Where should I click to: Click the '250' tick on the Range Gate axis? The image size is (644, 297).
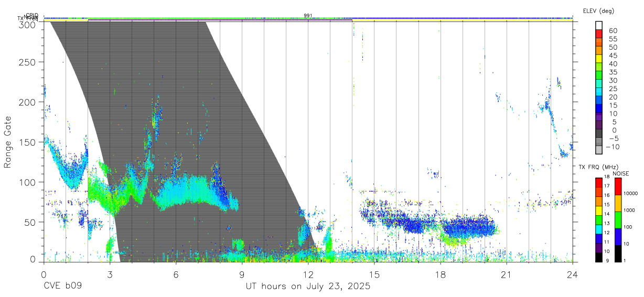tap(28, 62)
